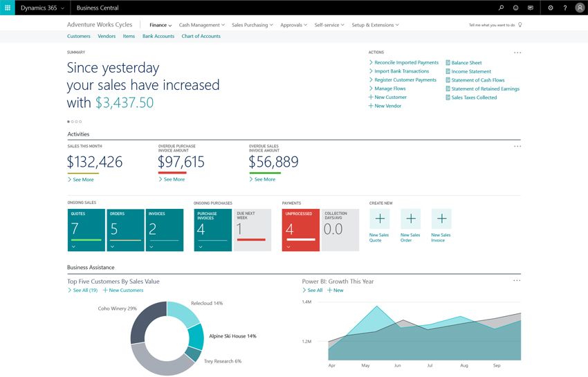Open the Due Next Week tile
The image size is (588, 377).
click(252, 230)
